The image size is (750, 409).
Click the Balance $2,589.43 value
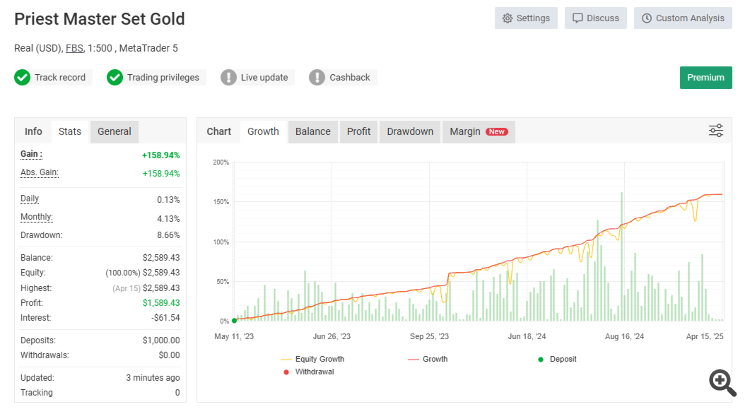(x=161, y=258)
